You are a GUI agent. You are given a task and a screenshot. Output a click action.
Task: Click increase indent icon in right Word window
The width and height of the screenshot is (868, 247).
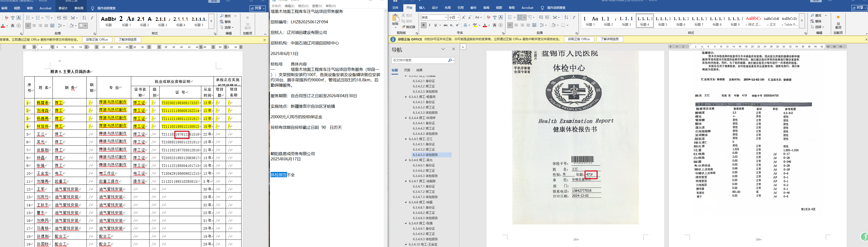pos(547,18)
